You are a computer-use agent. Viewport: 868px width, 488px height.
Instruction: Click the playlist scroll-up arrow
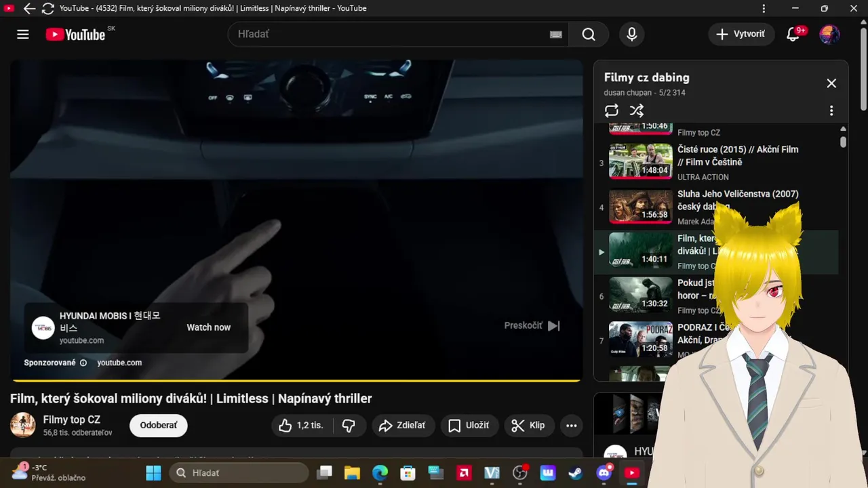point(843,128)
